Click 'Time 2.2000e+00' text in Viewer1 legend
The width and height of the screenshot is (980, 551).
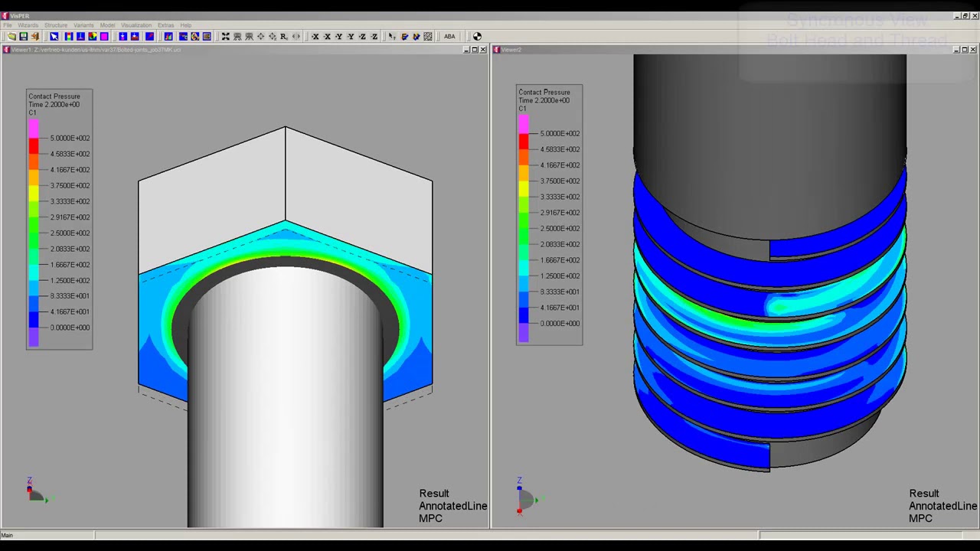click(54, 104)
